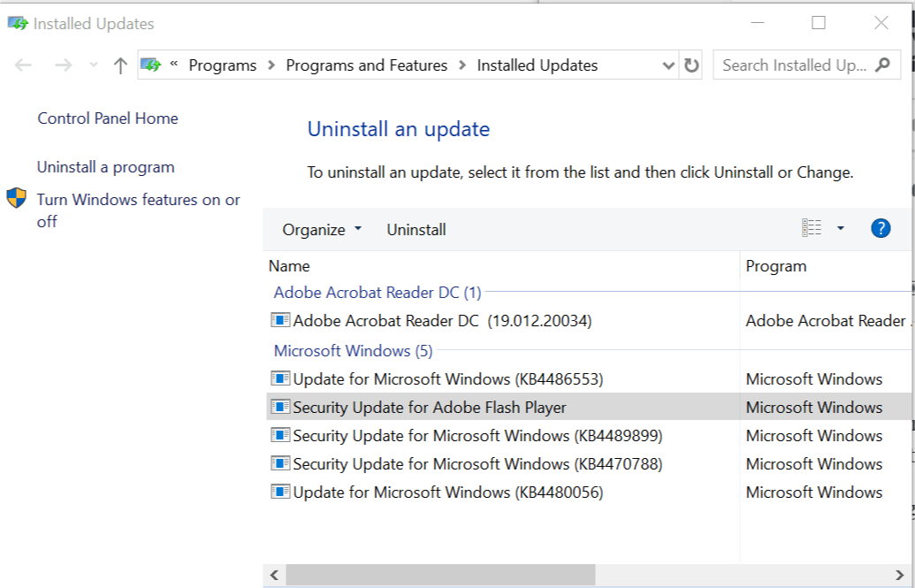Click Microsoft Windows program cell for KB4486553
Image resolution: width=915 pixels, height=588 pixels.
tap(814, 379)
